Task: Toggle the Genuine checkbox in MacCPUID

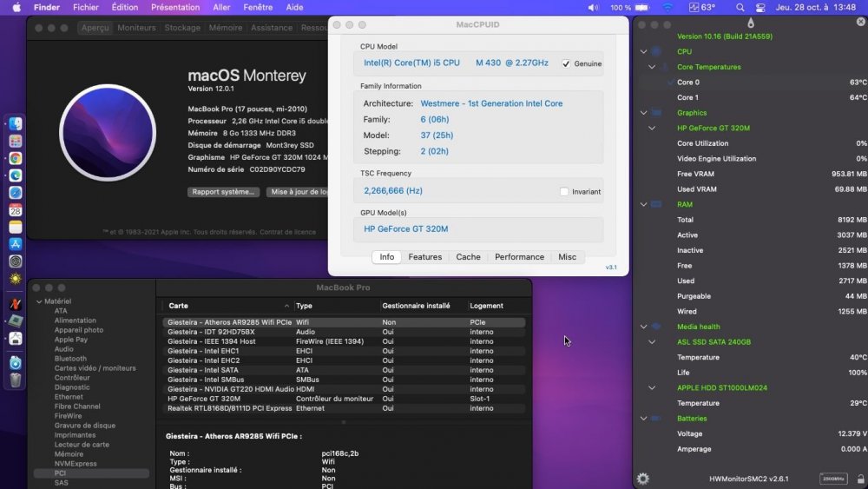Action: (566, 63)
